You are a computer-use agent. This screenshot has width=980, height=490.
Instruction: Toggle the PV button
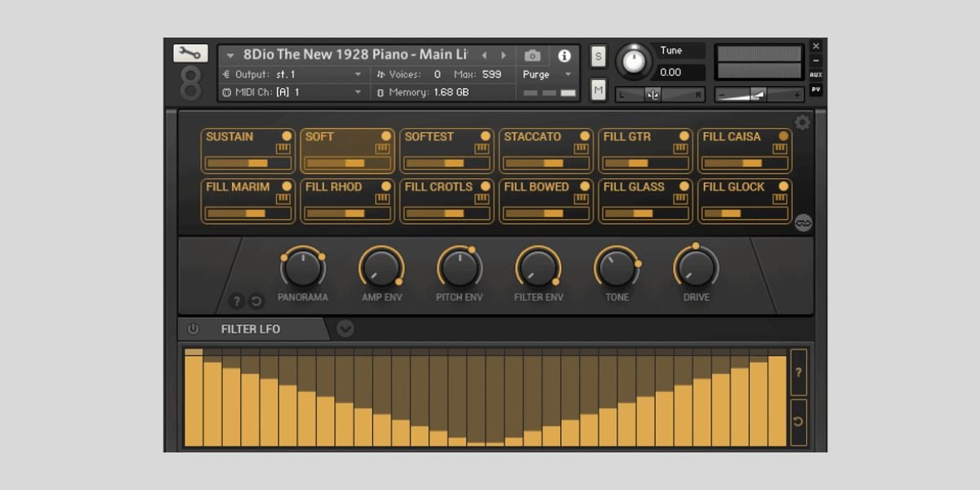(816, 90)
